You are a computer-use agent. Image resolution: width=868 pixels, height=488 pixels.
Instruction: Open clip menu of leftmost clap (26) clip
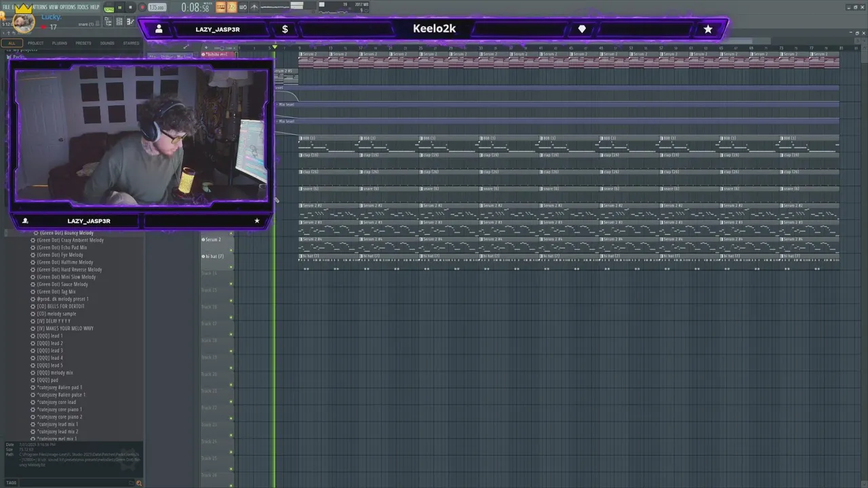(x=301, y=172)
